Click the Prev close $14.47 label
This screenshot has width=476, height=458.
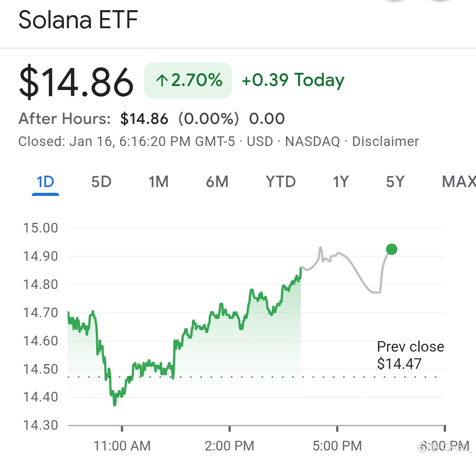410,355
